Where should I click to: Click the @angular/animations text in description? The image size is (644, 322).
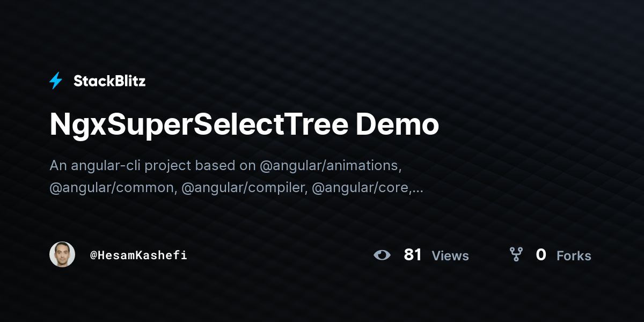tap(331, 166)
